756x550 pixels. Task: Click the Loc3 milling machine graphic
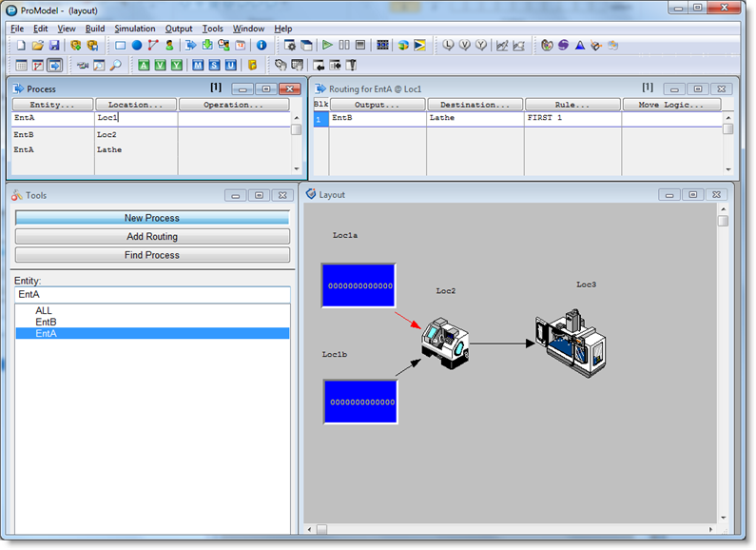click(x=571, y=343)
